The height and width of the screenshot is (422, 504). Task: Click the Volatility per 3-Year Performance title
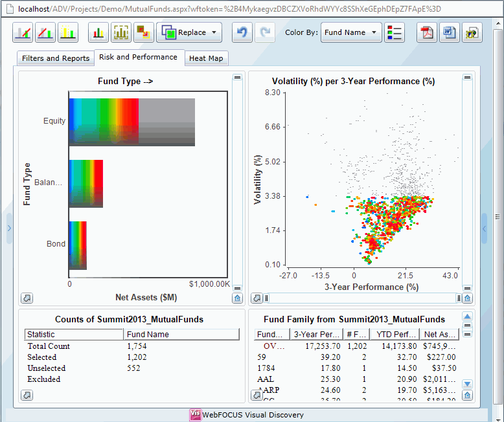[x=353, y=82]
